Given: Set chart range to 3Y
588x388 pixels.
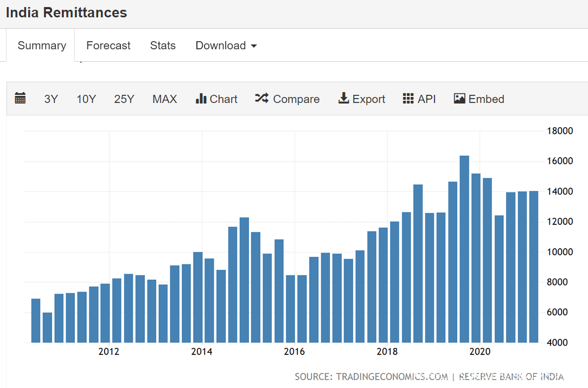Looking at the screenshot, I should click(51, 99).
